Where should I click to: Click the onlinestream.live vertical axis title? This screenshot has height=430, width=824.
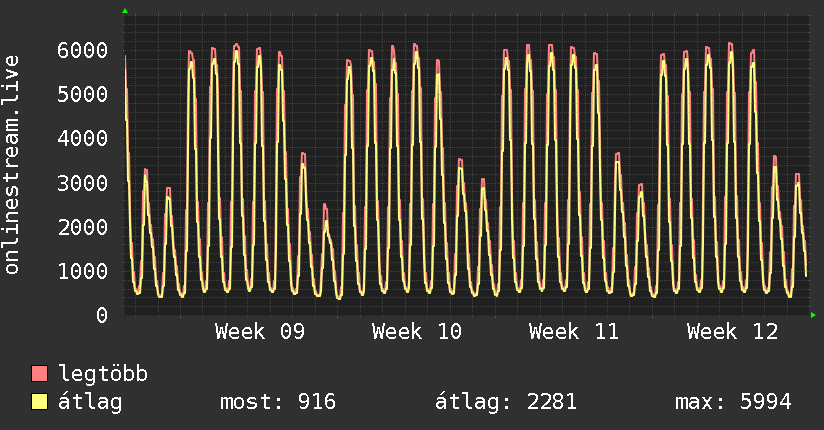[11, 165]
